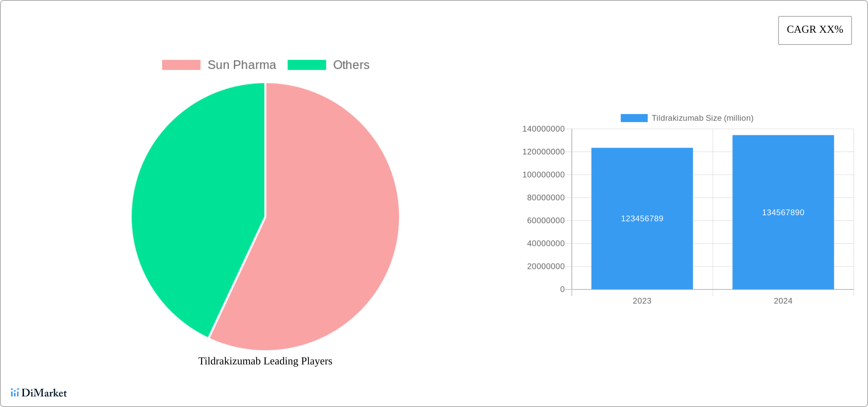Viewport: 868px width, 407px height.
Task: Toggle the Others legend green swatch
Action: (306, 65)
